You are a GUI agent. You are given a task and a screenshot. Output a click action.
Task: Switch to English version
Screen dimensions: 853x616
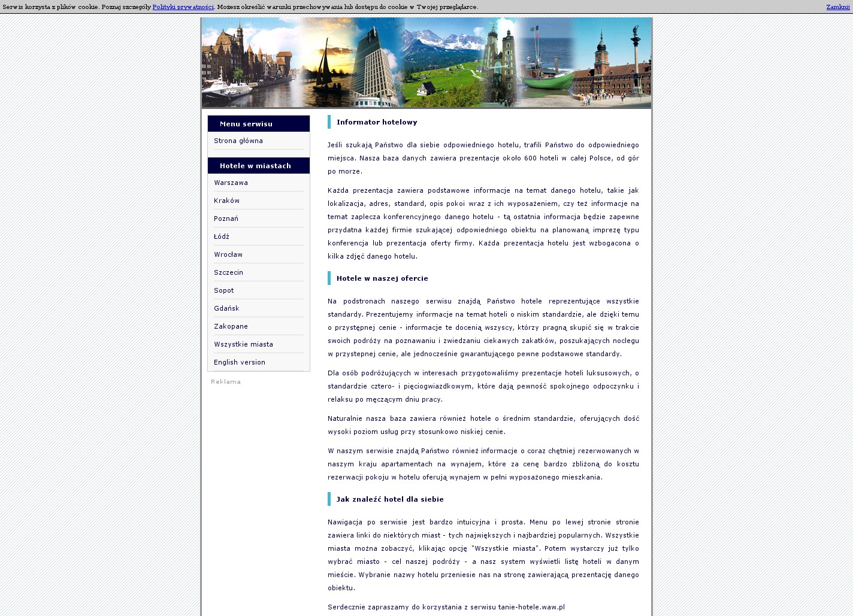point(240,363)
